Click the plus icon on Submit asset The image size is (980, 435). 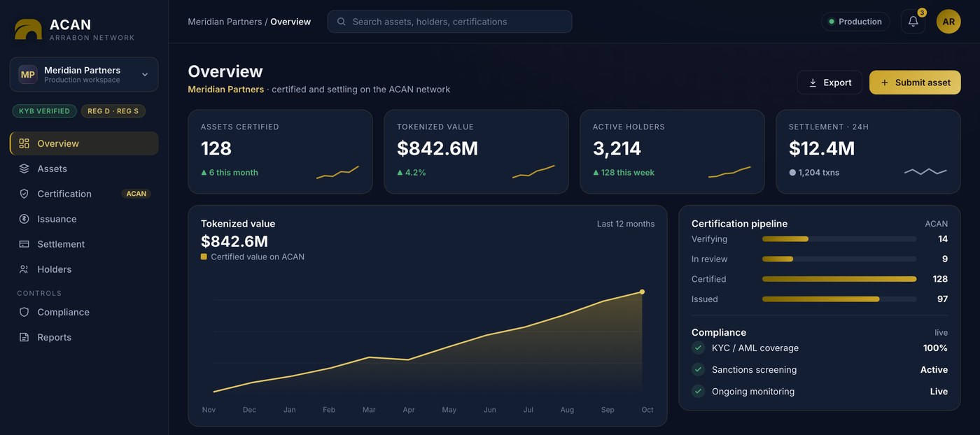(885, 83)
